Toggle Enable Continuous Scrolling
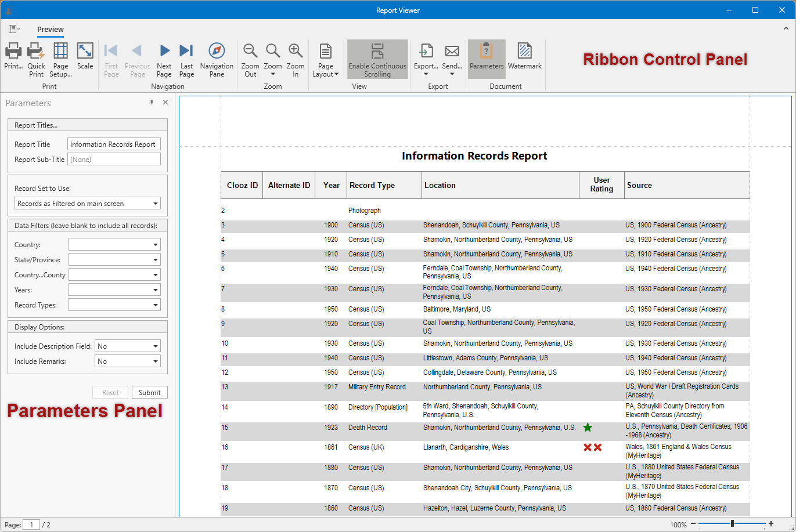 click(377, 59)
